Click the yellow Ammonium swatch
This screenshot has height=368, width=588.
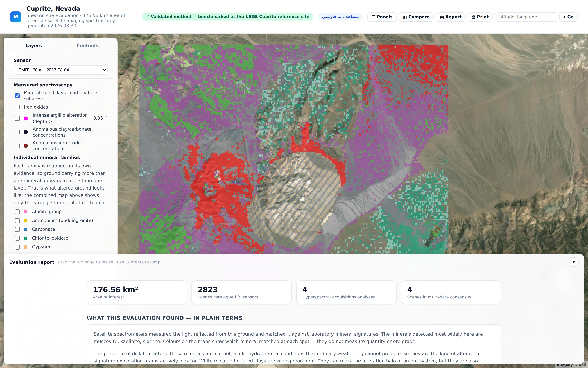click(26, 220)
